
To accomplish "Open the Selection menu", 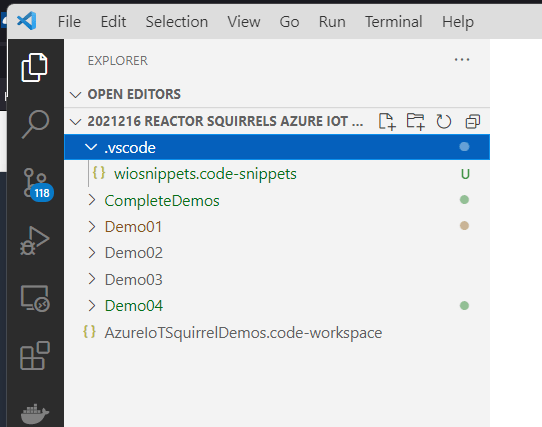I will tap(177, 22).
